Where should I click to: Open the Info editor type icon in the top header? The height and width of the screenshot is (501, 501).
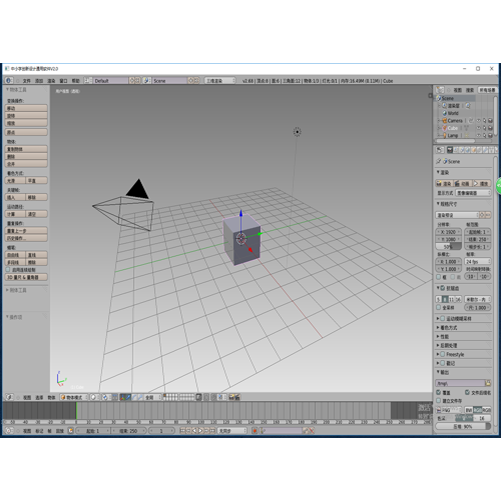coord(9,80)
